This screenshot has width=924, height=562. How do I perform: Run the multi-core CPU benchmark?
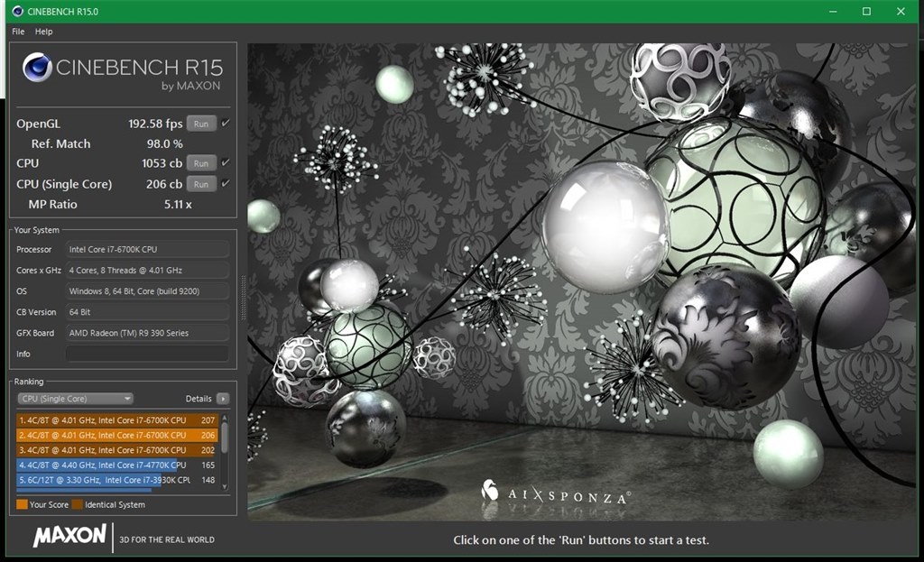click(x=201, y=163)
